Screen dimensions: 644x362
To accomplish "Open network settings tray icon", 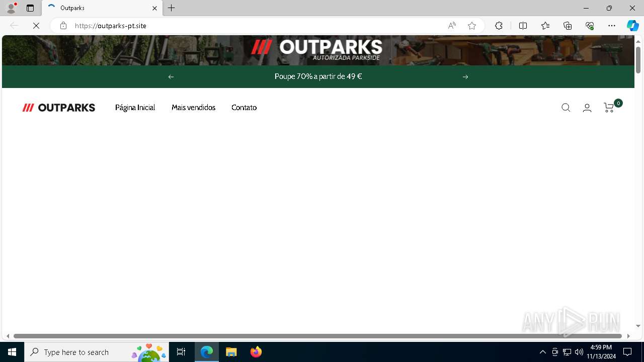I will (x=567, y=352).
